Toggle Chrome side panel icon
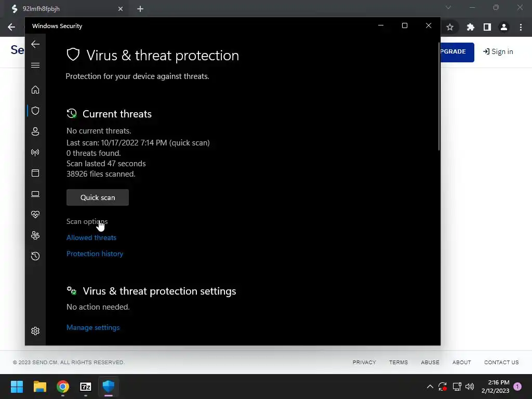This screenshot has height=399, width=532. [487, 27]
